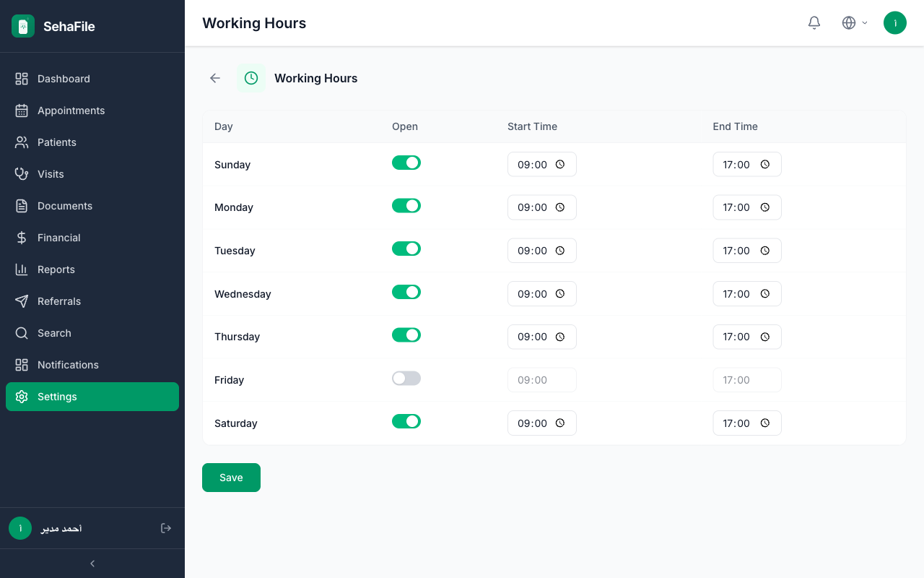The height and width of the screenshot is (578, 924).
Task: Click the Saturday row label
Action: pyautogui.click(x=236, y=423)
